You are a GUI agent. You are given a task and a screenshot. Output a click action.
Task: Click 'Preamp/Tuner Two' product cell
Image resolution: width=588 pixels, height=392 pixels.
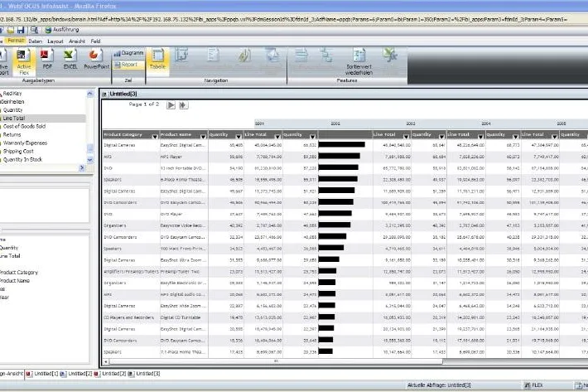pyautogui.click(x=180, y=272)
